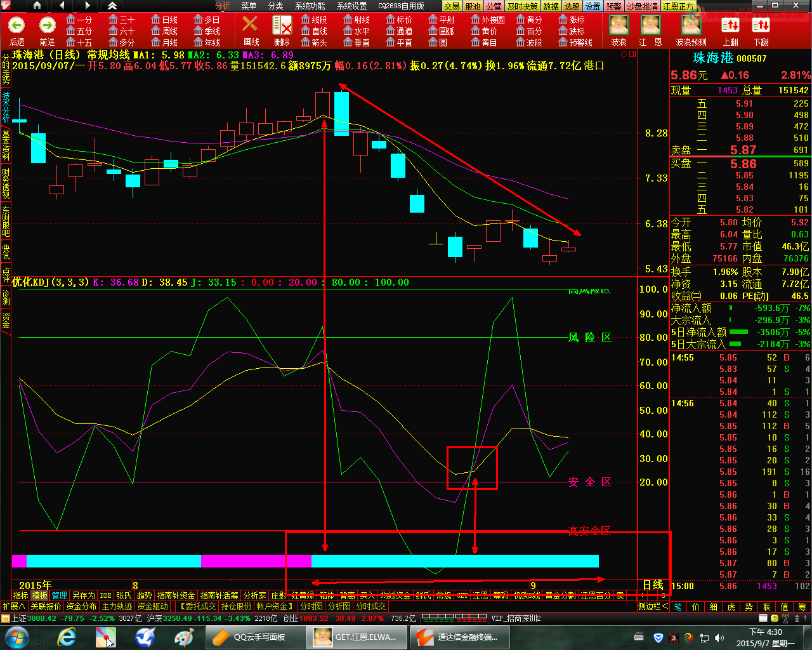
Task: Open Internet Explorer from taskbar
Action: 67,637
